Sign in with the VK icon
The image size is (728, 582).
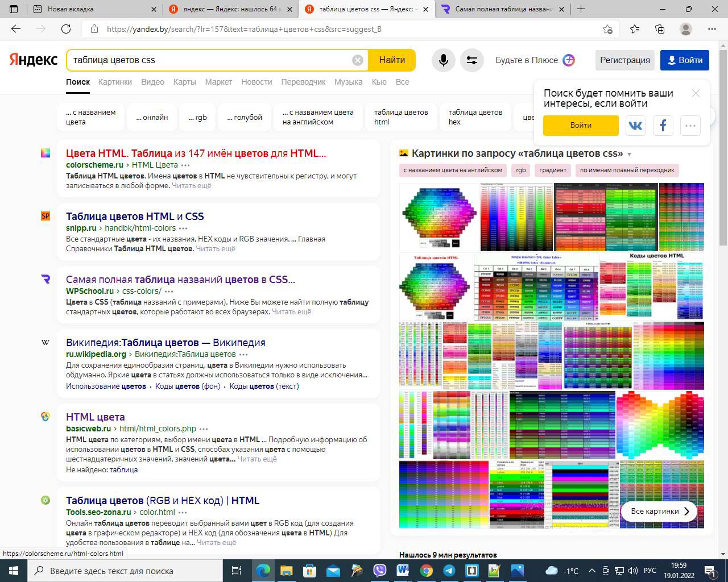tap(635, 126)
